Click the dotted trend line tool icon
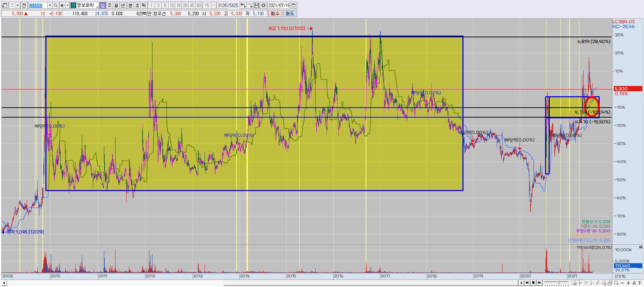644x287 pixels. pyautogui.click(x=586, y=283)
